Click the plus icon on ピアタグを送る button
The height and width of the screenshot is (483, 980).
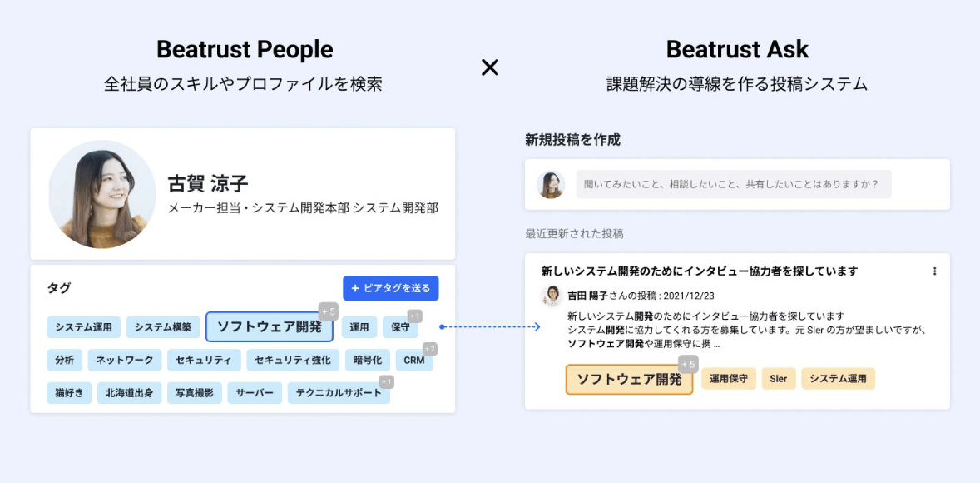pyautogui.click(x=357, y=288)
